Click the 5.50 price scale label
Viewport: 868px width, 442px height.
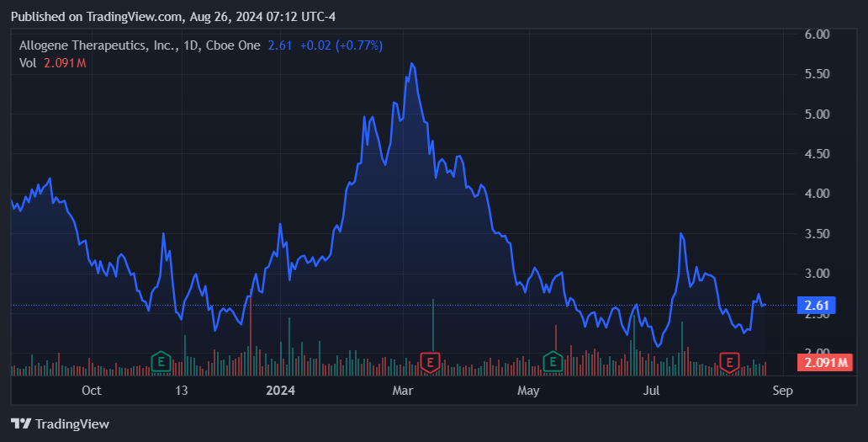tap(817, 74)
